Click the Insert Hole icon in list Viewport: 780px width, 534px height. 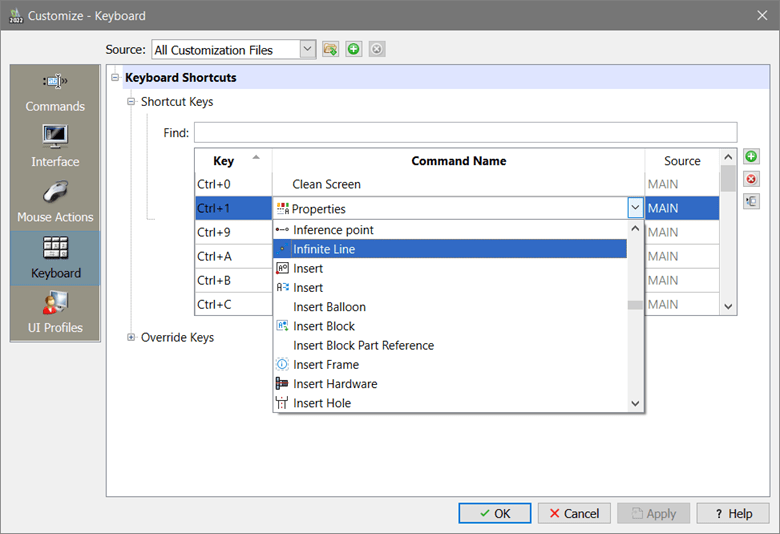click(x=282, y=403)
